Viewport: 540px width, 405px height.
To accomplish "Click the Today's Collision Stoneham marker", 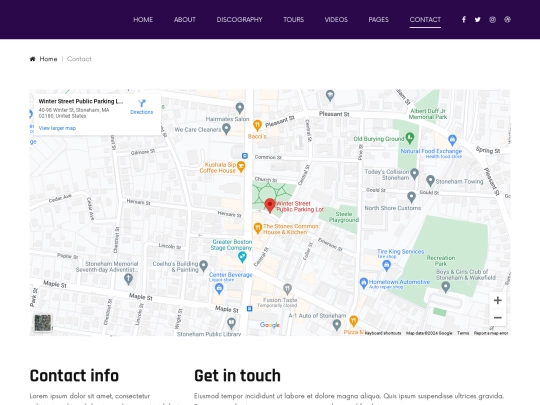I will (414, 174).
